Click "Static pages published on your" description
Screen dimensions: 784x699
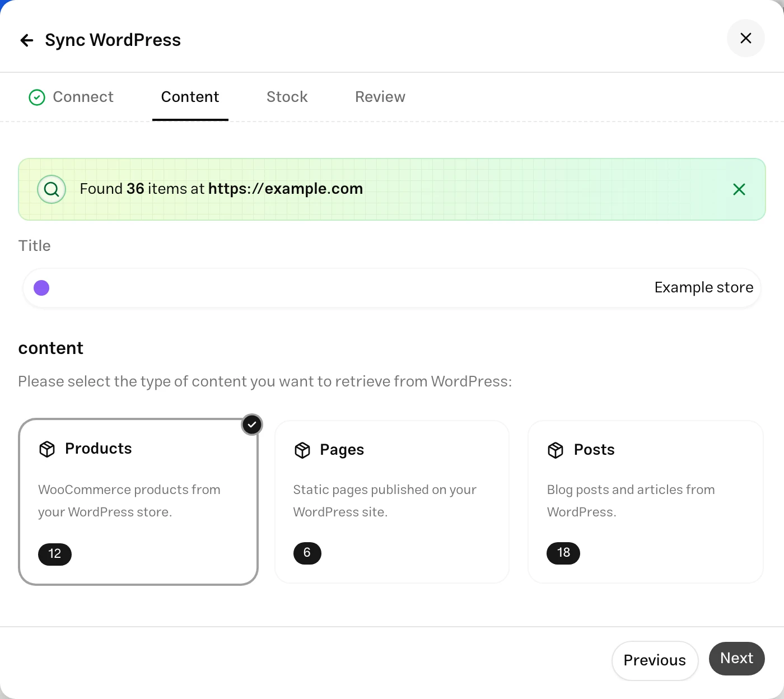385,490
